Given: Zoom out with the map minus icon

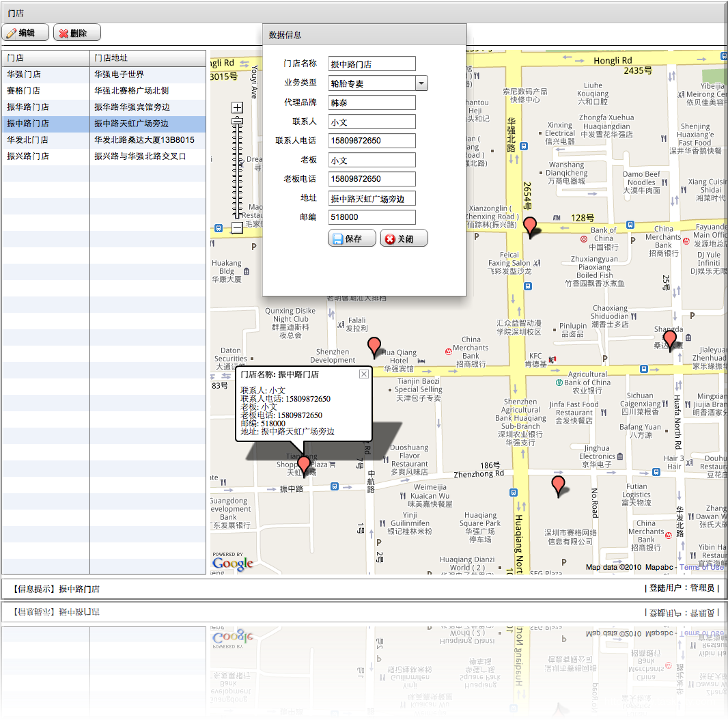Looking at the screenshot, I should 237,227.
